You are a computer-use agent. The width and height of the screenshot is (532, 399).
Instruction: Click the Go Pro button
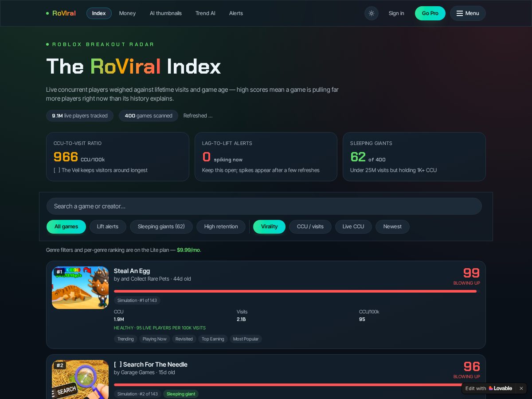click(430, 13)
